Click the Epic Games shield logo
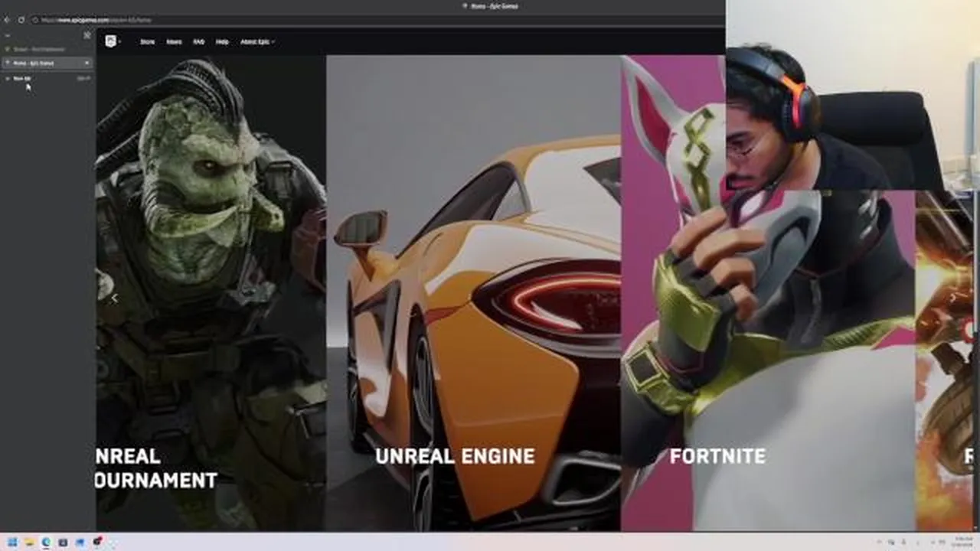Screen dimensions: 980x551 (111, 41)
